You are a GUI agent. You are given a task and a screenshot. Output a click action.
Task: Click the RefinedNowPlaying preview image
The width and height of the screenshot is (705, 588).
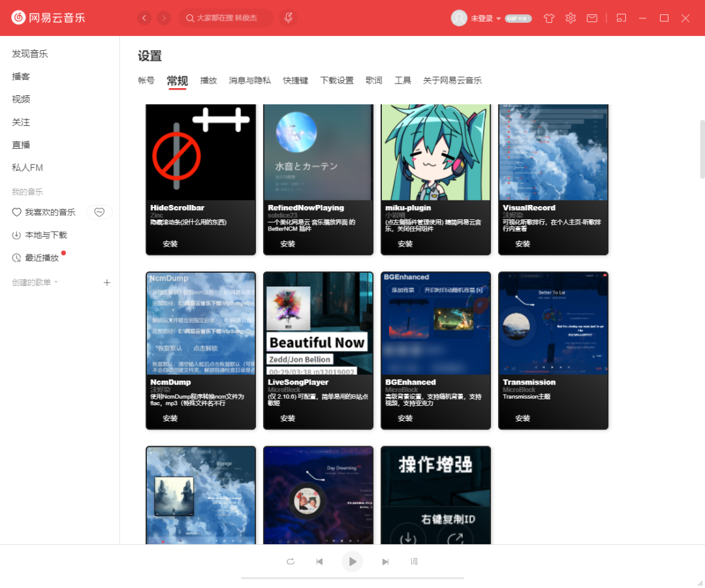point(318,153)
